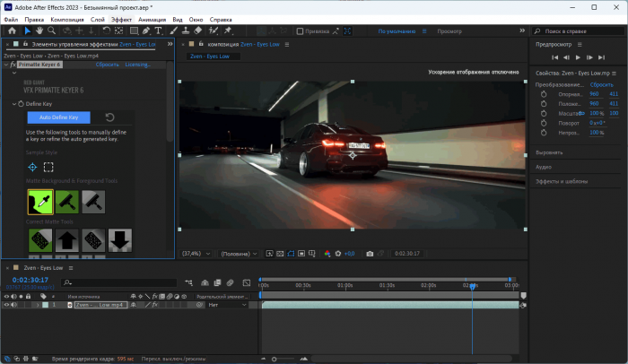The width and height of the screenshot is (628, 364).
Task: Open the Эффект menu
Action: click(x=121, y=18)
